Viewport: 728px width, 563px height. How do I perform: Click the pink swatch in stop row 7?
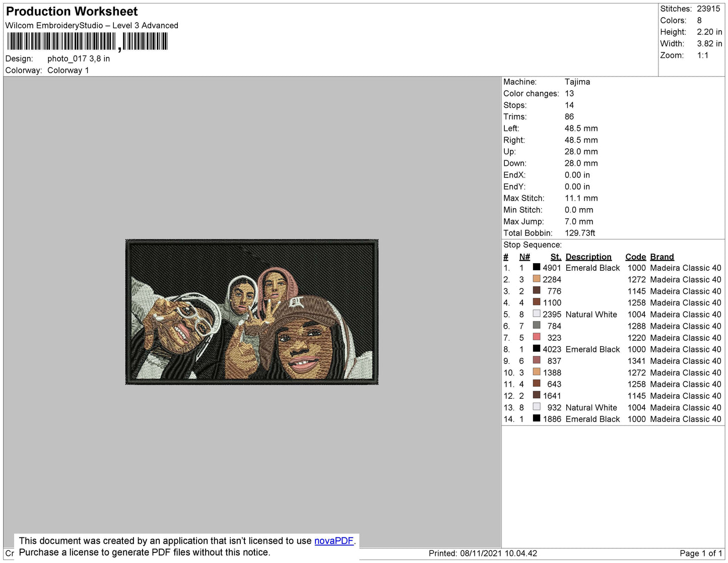[x=537, y=337]
